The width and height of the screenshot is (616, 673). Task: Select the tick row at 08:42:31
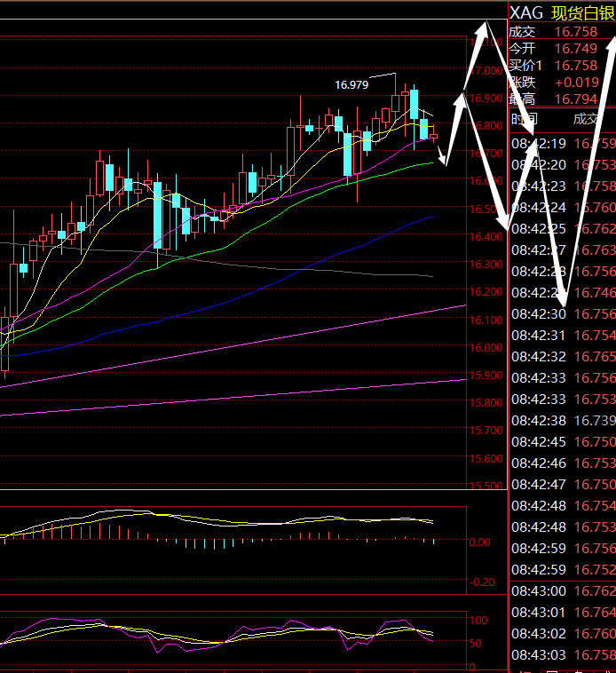coord(563,336)
